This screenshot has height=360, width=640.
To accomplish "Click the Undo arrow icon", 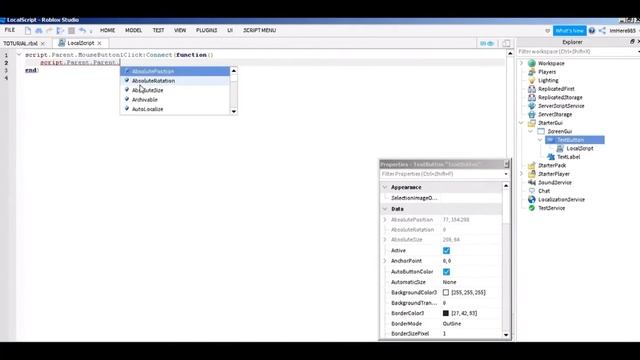I will (x=82, y=30).
